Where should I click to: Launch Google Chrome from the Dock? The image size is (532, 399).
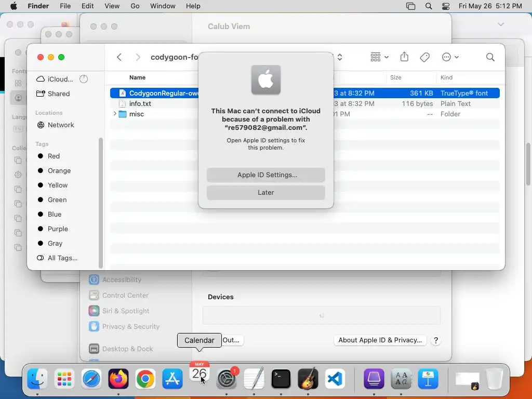[x=145, y=379]
